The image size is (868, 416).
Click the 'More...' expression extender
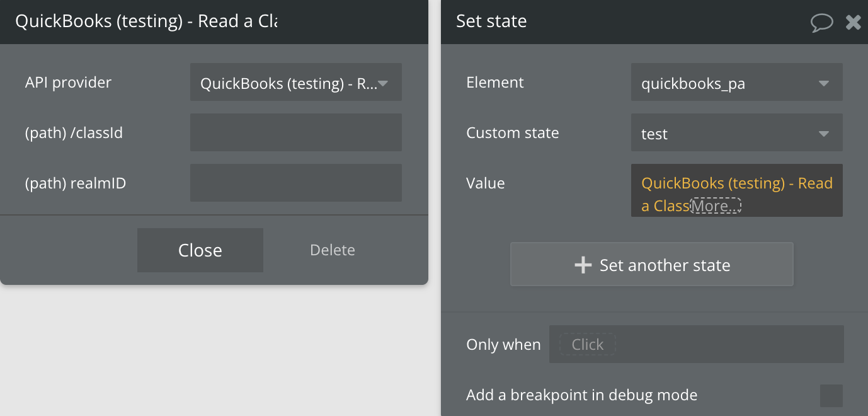point(716,206)
